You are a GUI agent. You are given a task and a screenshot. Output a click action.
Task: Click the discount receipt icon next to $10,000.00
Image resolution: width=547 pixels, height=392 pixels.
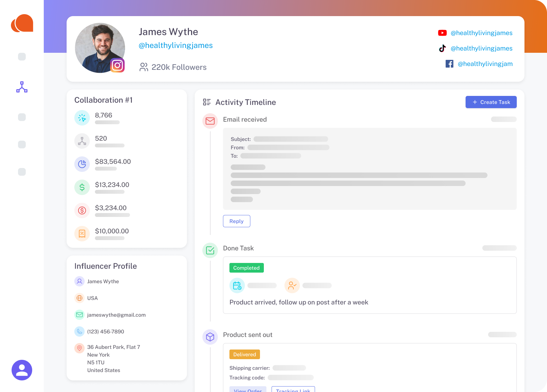point(82,234)
